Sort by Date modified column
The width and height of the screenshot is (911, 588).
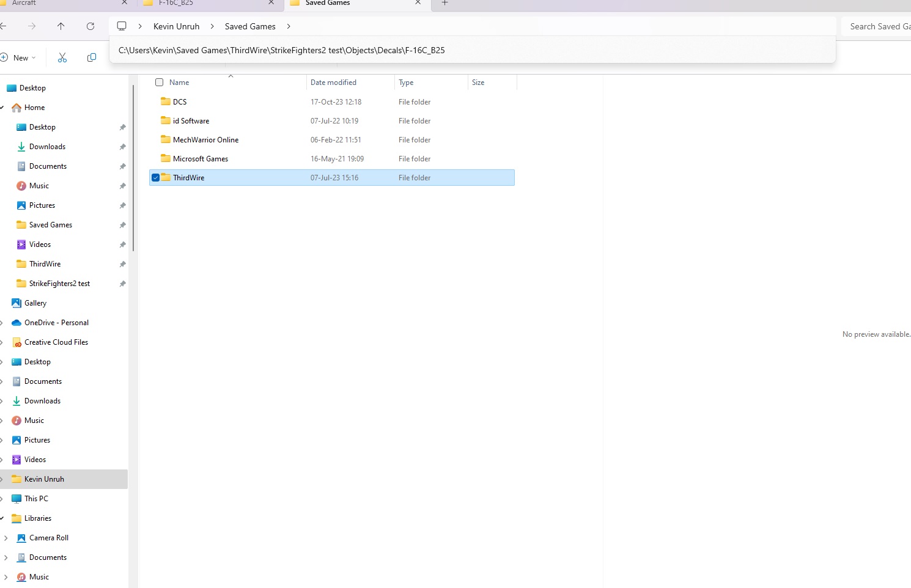pyautogui.click(x=333, y=83)
